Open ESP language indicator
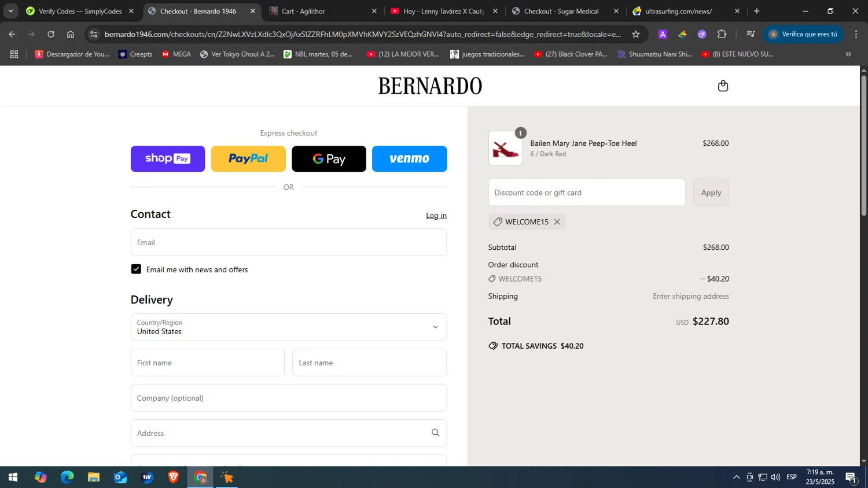Image resolution: width=868 pixels, height=488 pixels. pos(792,478)
